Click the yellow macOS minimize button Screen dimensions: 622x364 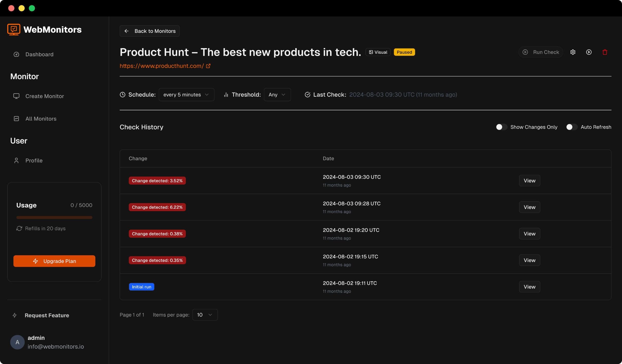(22, 8)
